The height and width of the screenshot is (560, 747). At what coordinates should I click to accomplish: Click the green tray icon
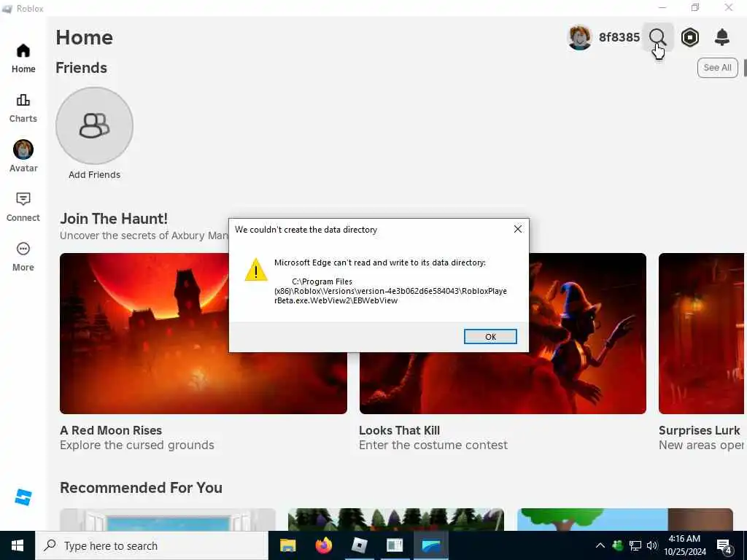click(x=617, y=545)
